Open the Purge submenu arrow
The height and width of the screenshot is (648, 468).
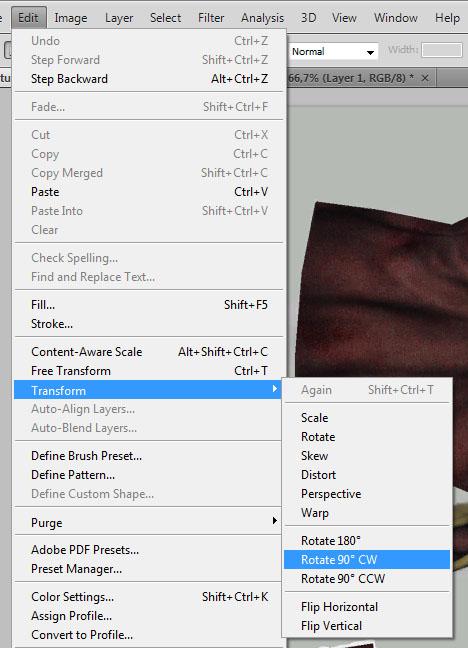pyautogui.click(x=275, y=520)
